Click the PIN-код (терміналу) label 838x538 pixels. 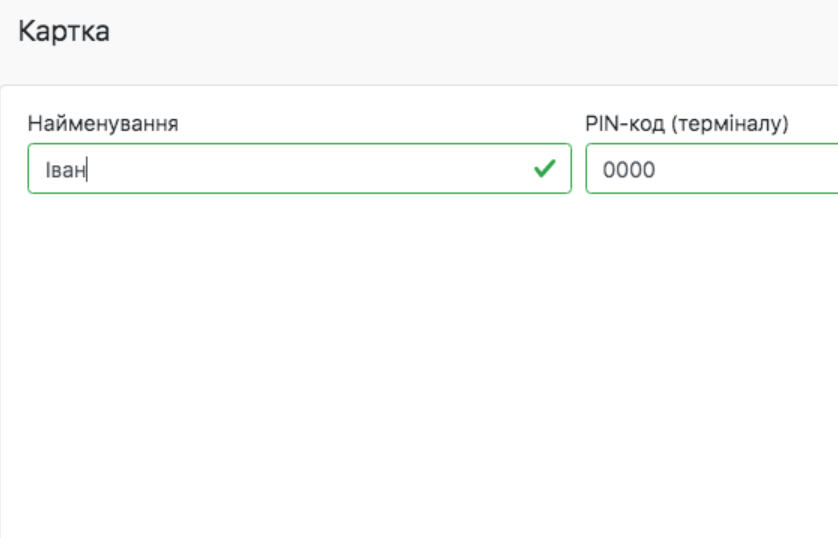coord(687,124)
